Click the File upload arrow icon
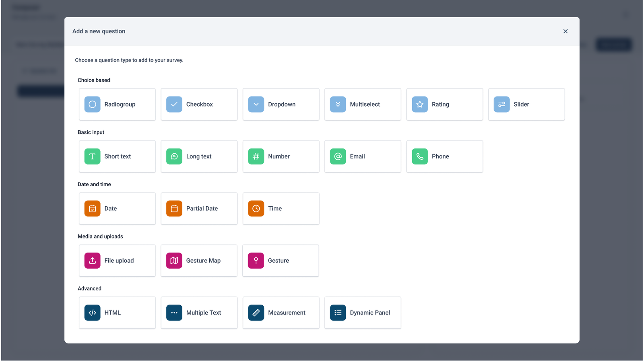 pos(92,261)
